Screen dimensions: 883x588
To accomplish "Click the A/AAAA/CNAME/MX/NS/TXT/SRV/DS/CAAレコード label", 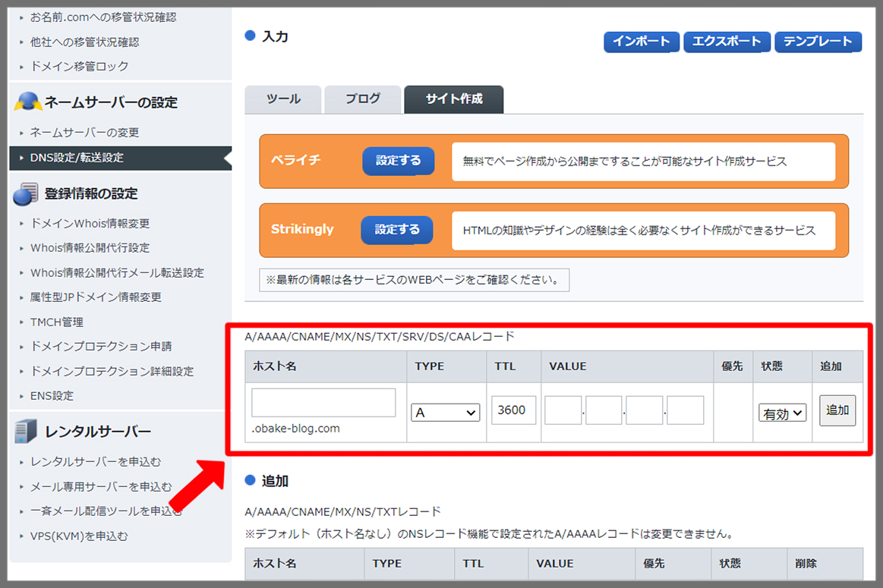I will (380, 337).
